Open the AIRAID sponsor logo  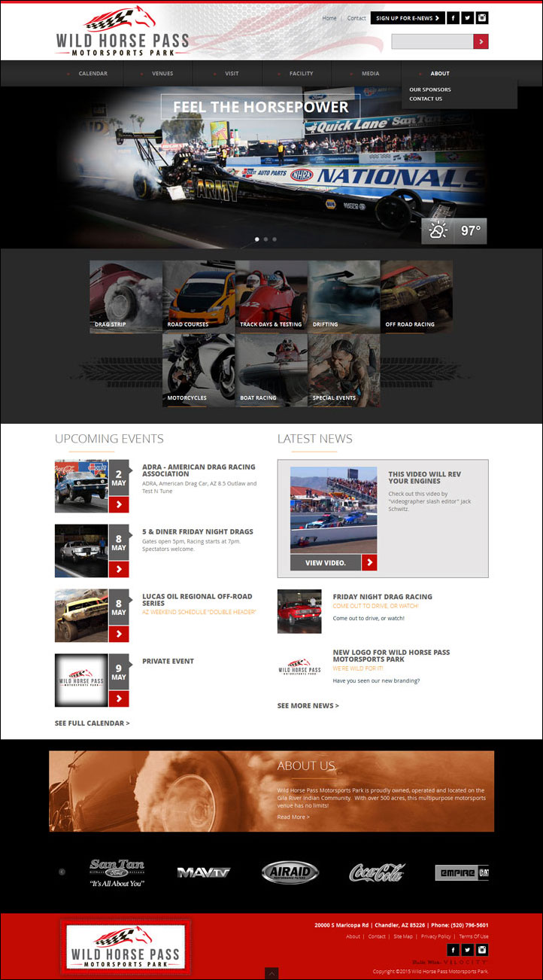coord(290,872)
